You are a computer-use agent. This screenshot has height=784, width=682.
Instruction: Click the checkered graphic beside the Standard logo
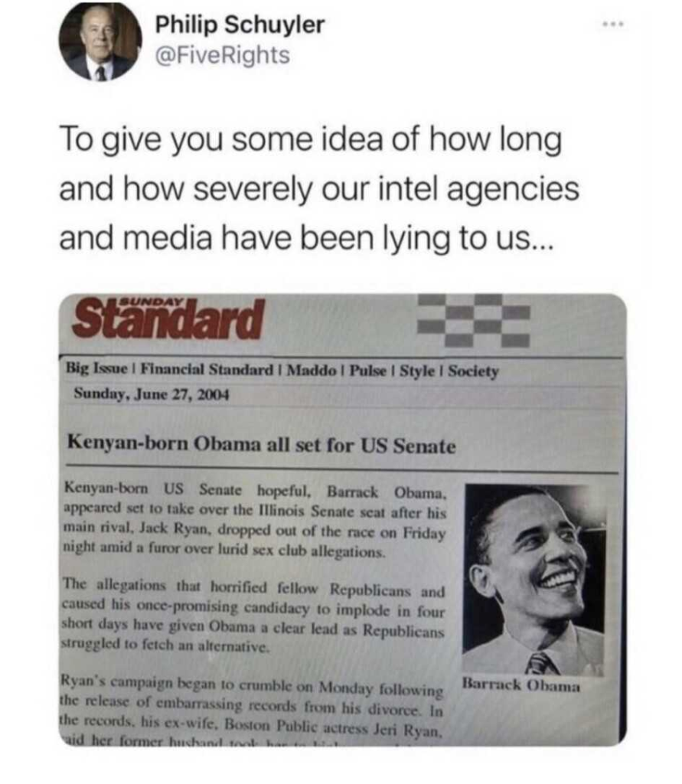[x=474, y=320]
